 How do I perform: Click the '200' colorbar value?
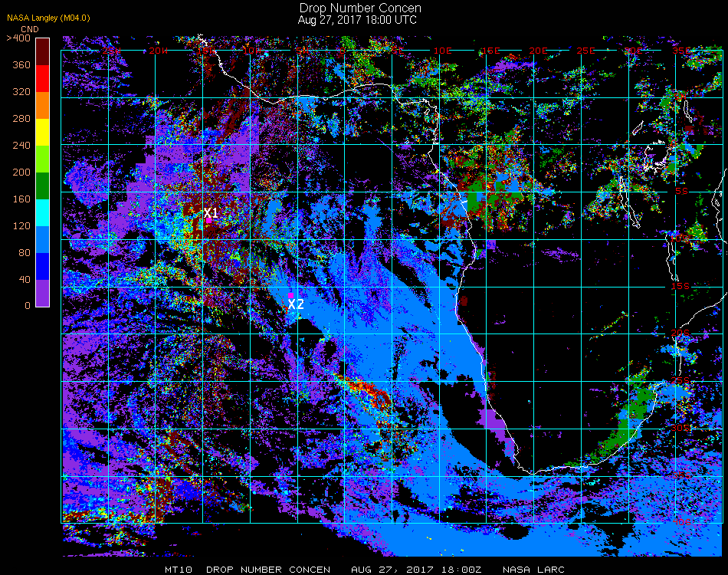(21, 172)
